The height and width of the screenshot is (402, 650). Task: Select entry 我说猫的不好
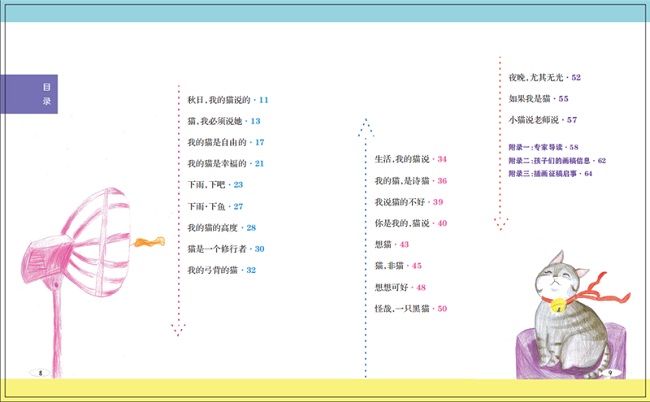(409, 202)
